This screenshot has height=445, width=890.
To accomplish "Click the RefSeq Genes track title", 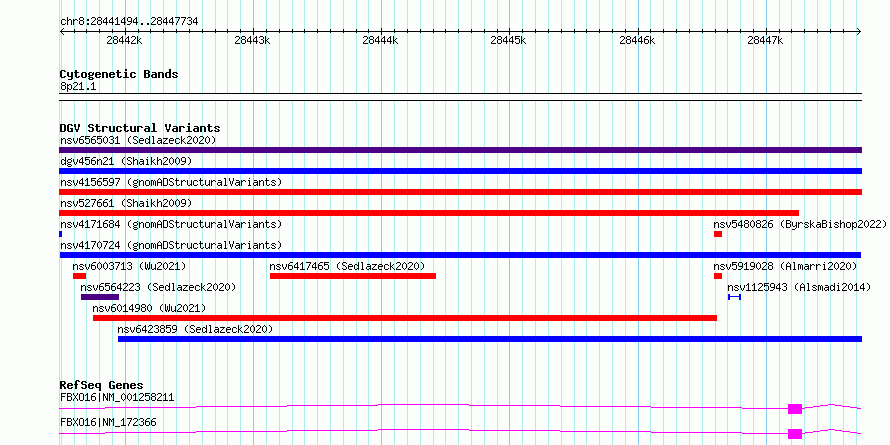I will [x=102, y=385].
